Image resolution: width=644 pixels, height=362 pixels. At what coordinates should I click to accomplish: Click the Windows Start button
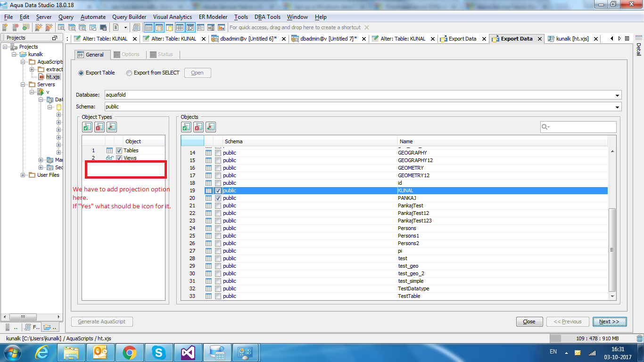pos(12,352)
